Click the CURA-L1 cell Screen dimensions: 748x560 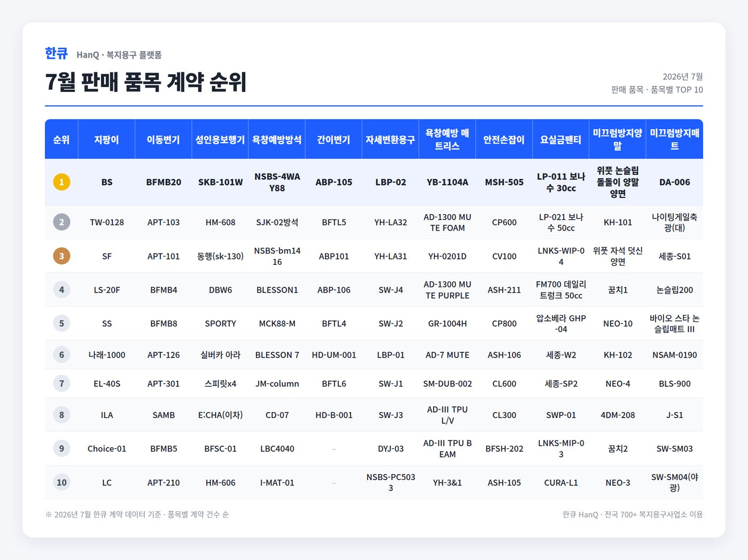561,483
